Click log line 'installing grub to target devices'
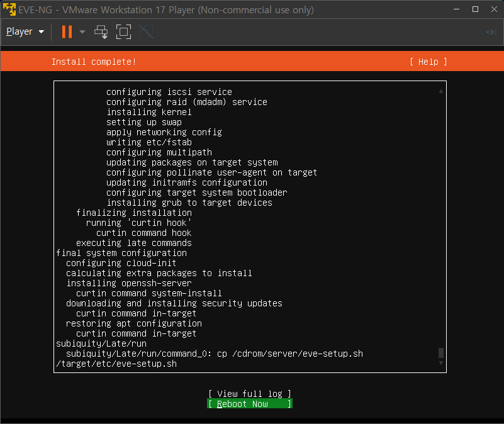 (x=189, y=203)
